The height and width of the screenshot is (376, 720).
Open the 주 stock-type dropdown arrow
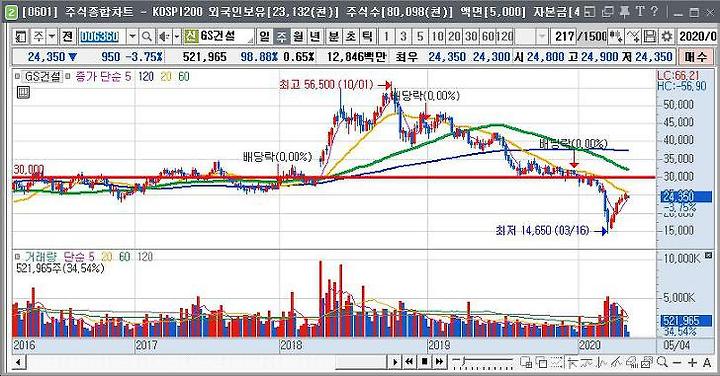pyautogui.click(x=52, y=36)
